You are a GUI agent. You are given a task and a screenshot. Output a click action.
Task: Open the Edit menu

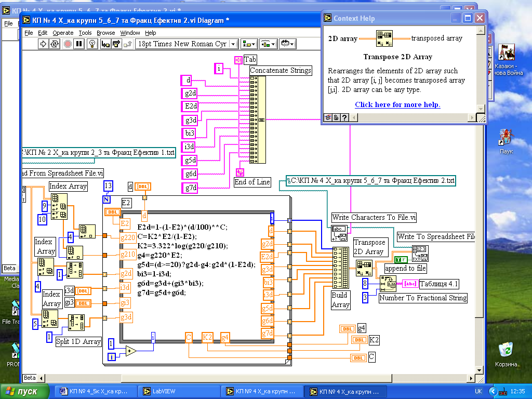(43, 33)
